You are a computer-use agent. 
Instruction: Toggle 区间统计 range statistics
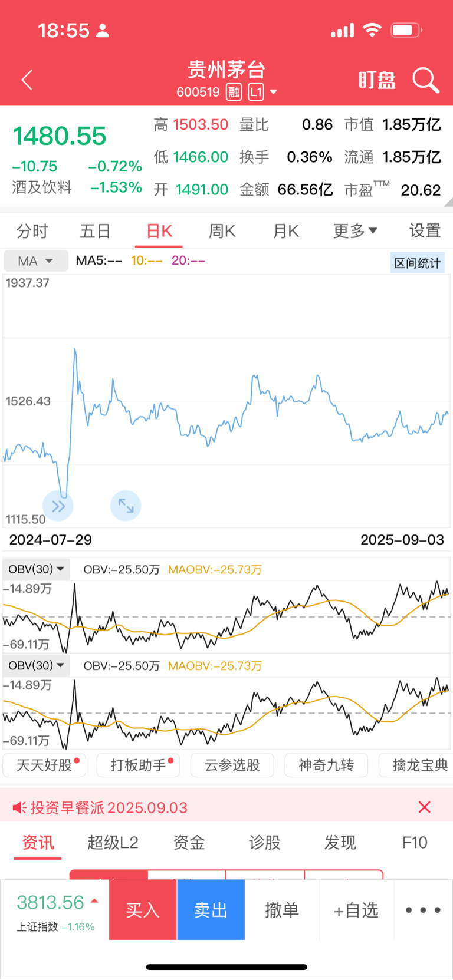point(418,263)
